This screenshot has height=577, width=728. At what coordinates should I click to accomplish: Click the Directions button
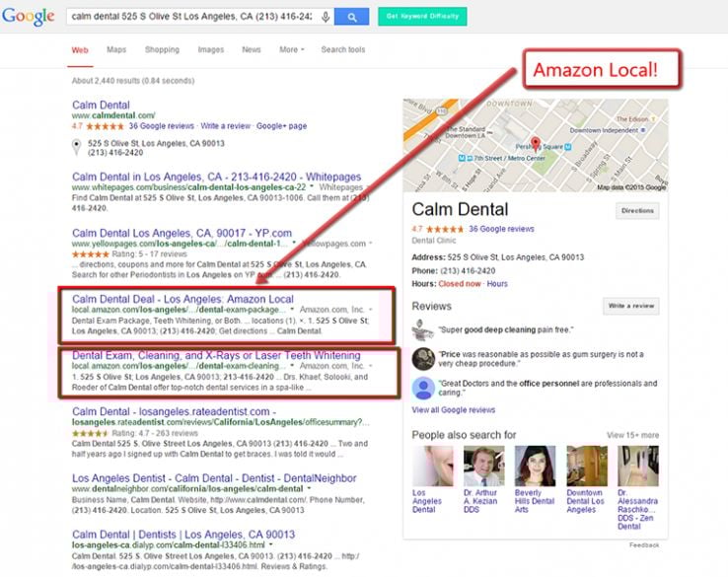pos(637,211)
